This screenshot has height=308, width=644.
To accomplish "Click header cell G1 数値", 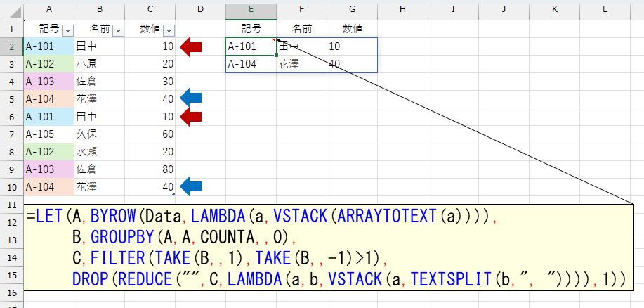I will point(352,29).
